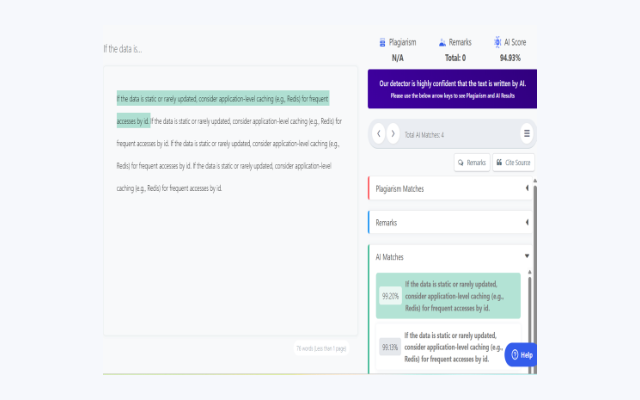Click the speech bubble icon in Remarks button
The height and width of the screenshot is (400, 640).
[461, 162]
